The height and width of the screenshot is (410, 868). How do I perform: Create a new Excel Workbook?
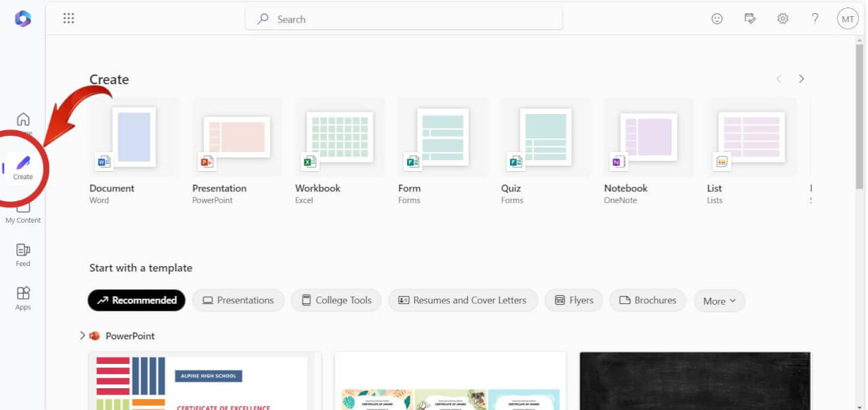pyautogui.click(x=340, y=151)
